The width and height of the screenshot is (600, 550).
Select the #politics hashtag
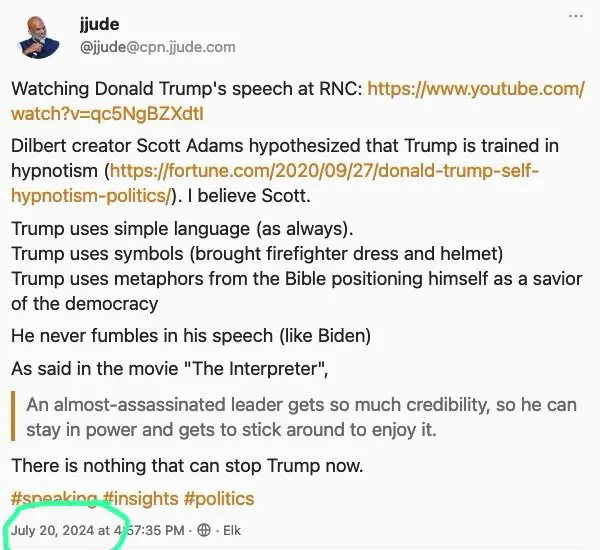pos(218,498)
